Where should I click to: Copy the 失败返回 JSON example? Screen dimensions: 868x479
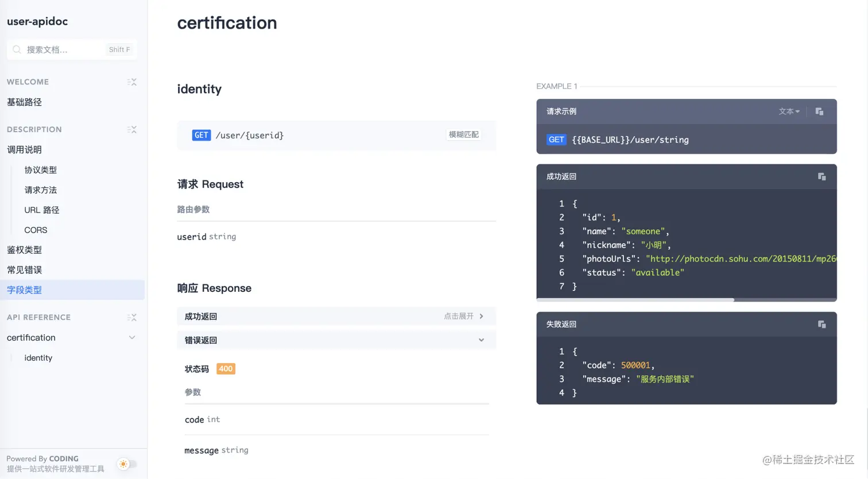(x=821, y=325)
